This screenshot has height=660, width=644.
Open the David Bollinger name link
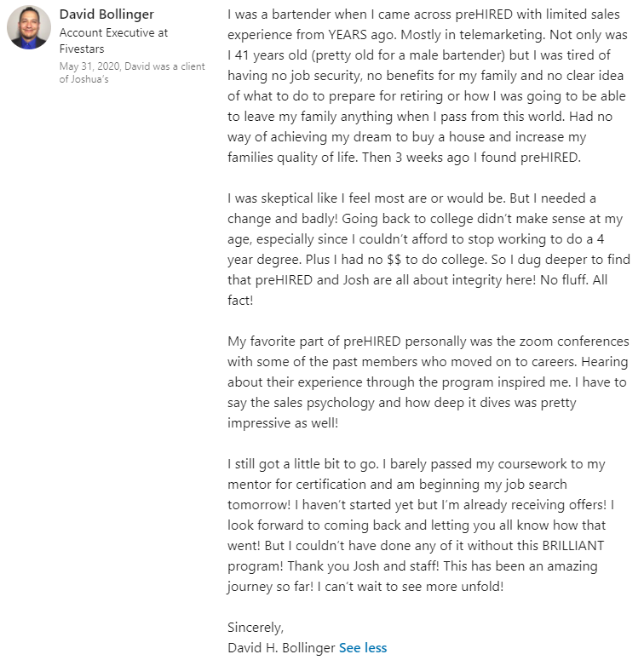[x=106, y=14]
